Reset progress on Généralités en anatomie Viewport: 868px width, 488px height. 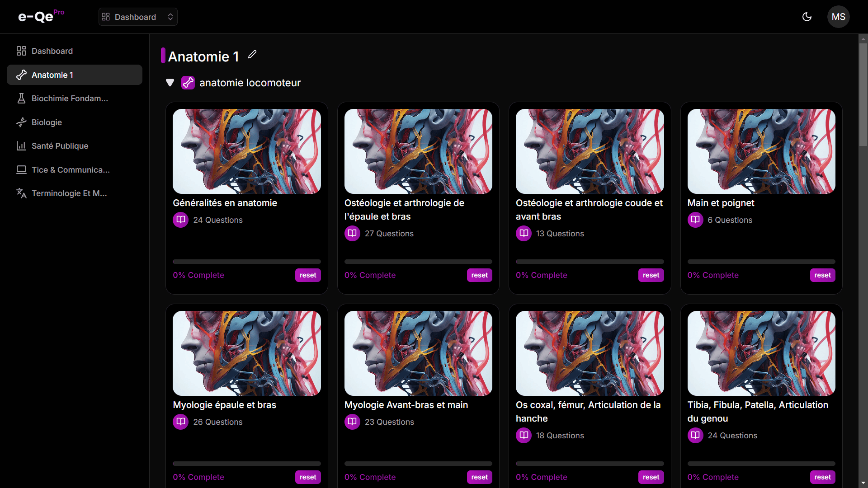point(308,275)
